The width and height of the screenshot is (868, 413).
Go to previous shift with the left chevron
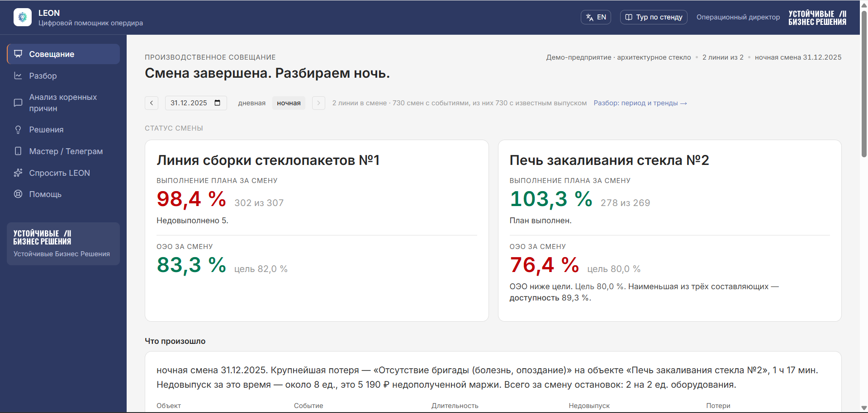[x=152, y=103]
